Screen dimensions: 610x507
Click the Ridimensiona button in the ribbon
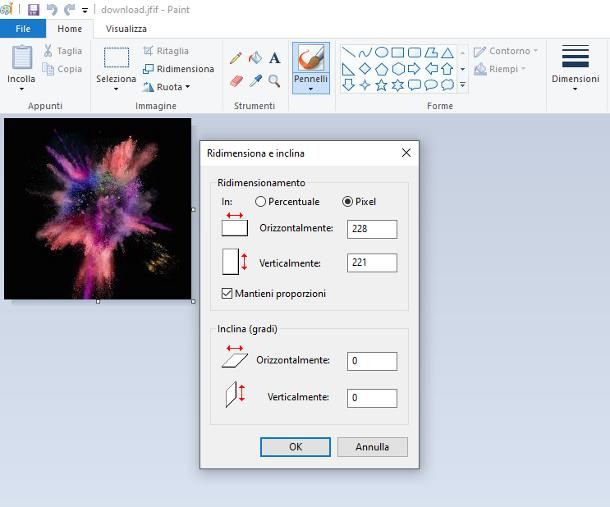click(x=179, y=69)
